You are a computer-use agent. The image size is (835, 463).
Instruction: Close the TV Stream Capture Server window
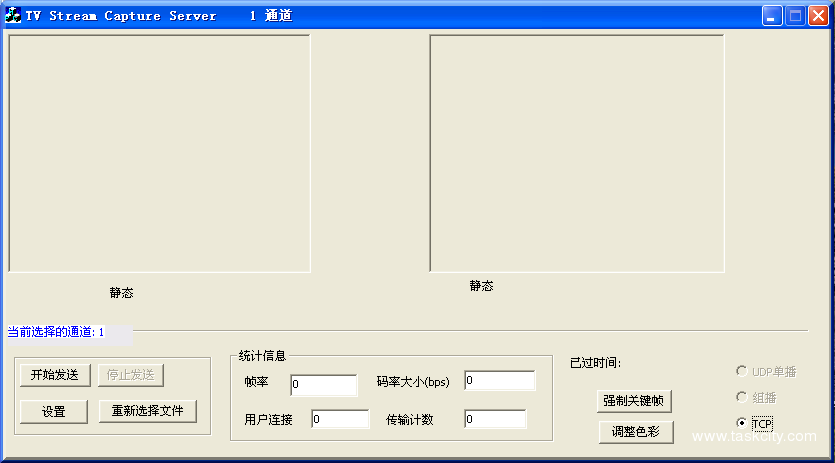(818, 15)
